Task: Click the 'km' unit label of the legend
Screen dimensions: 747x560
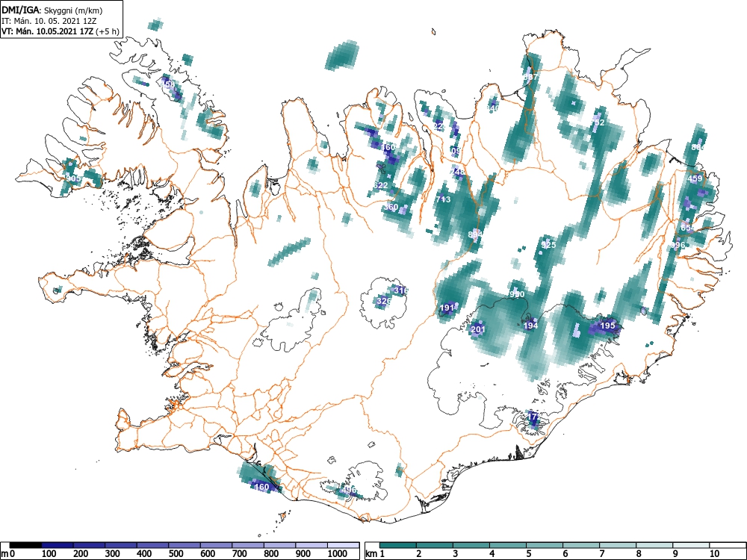Action: (x=371, y=554)
